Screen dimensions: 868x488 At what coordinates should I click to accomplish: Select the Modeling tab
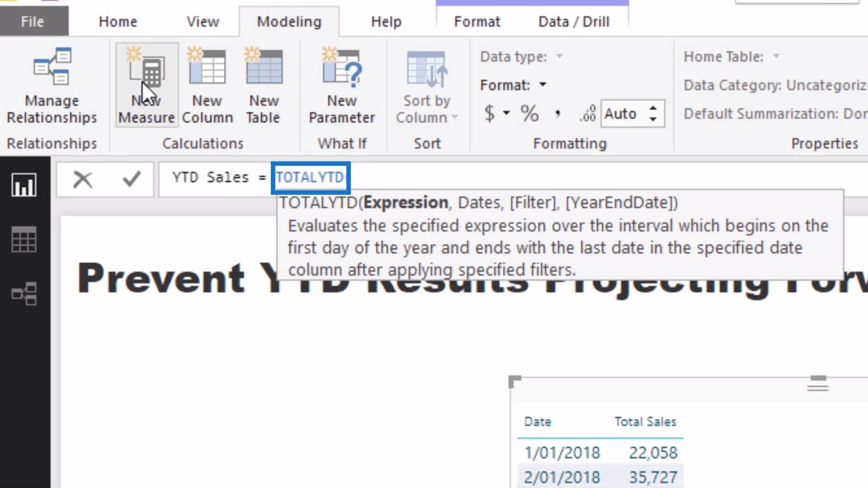point(289,22)
